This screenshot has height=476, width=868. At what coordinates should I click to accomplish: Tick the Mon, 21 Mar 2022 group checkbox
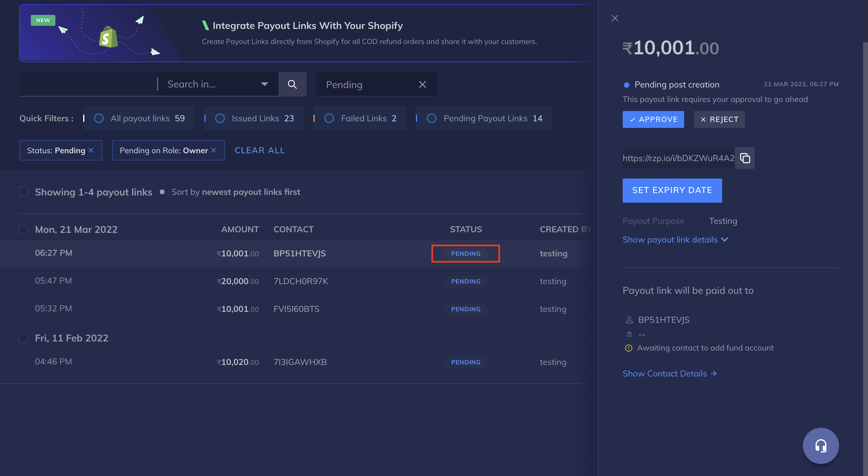pos(24,230)
